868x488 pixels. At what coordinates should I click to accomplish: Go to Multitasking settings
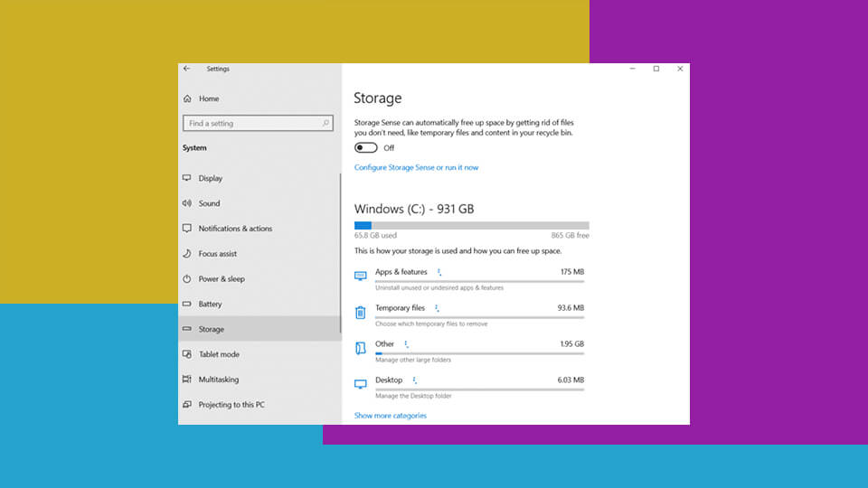[219, 380]
